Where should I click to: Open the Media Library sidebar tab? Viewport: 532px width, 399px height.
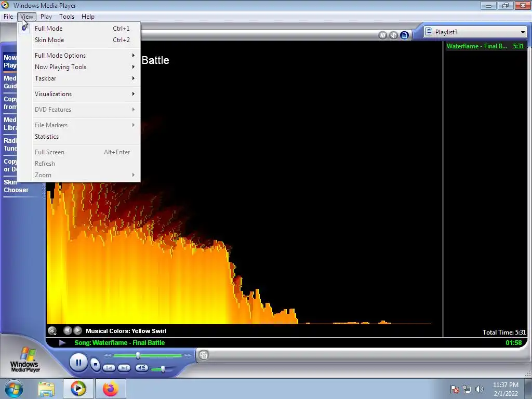(10, 124)
